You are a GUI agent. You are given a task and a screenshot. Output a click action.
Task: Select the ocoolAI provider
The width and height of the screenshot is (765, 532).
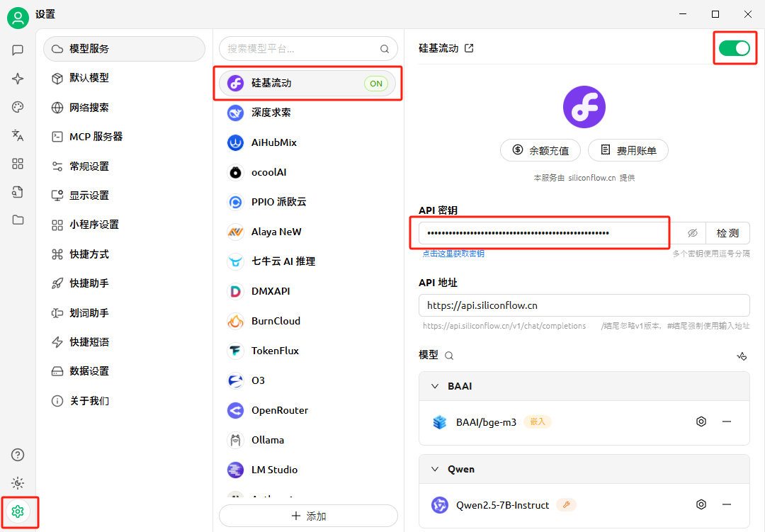(307, 172)
